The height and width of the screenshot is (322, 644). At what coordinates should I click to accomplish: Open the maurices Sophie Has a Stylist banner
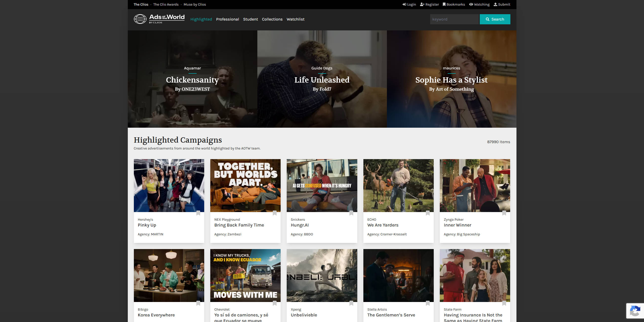point(451,79)
